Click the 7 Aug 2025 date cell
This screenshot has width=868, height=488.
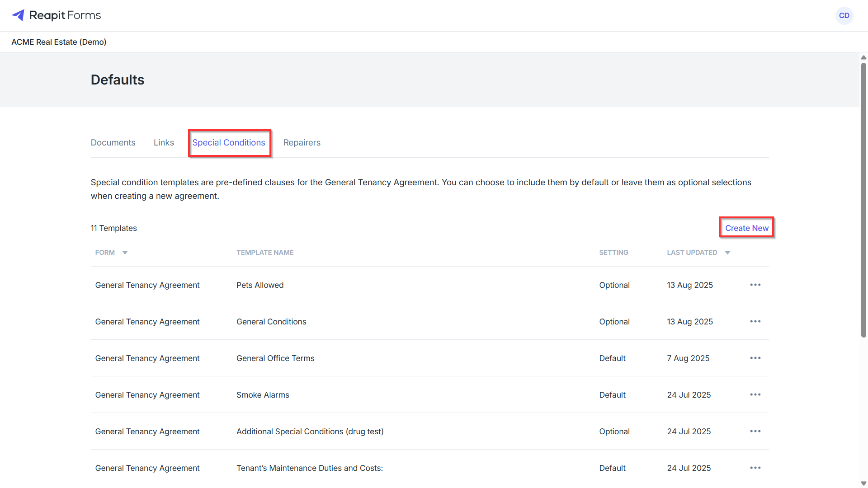(688, 358)
